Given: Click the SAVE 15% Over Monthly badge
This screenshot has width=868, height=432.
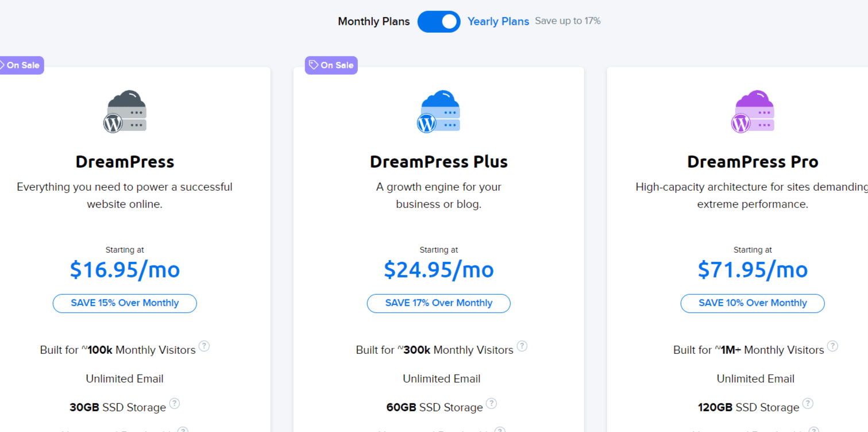Looking at the screenshot, I should click(x=125, y=303).
